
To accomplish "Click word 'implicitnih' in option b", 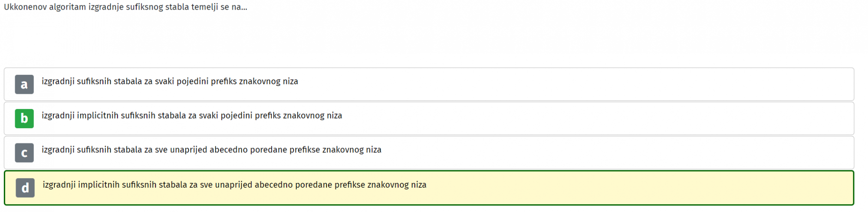I will (98, 116).
